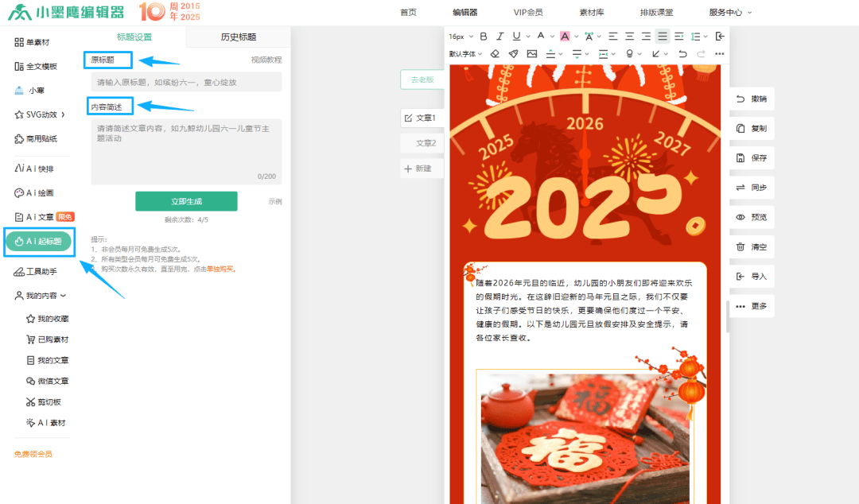Click the 预览 eye preview button
The image size is (859, 504).
click(x=752, y=217)
